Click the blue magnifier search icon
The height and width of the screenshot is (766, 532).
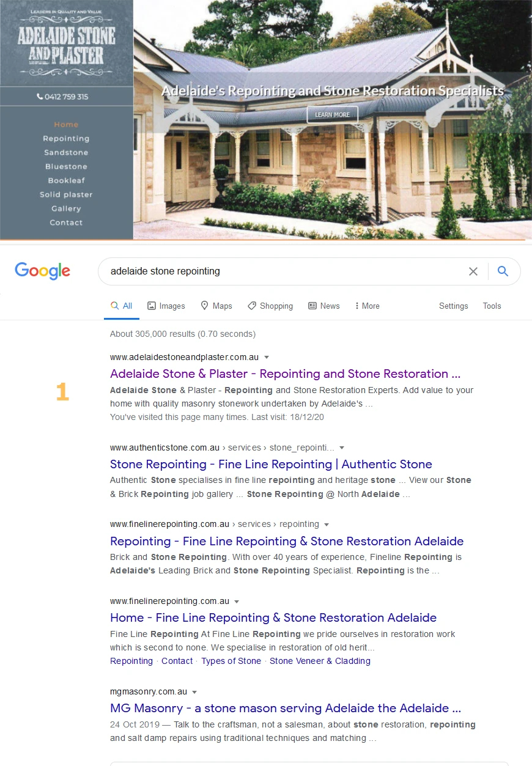pos(503,271)
